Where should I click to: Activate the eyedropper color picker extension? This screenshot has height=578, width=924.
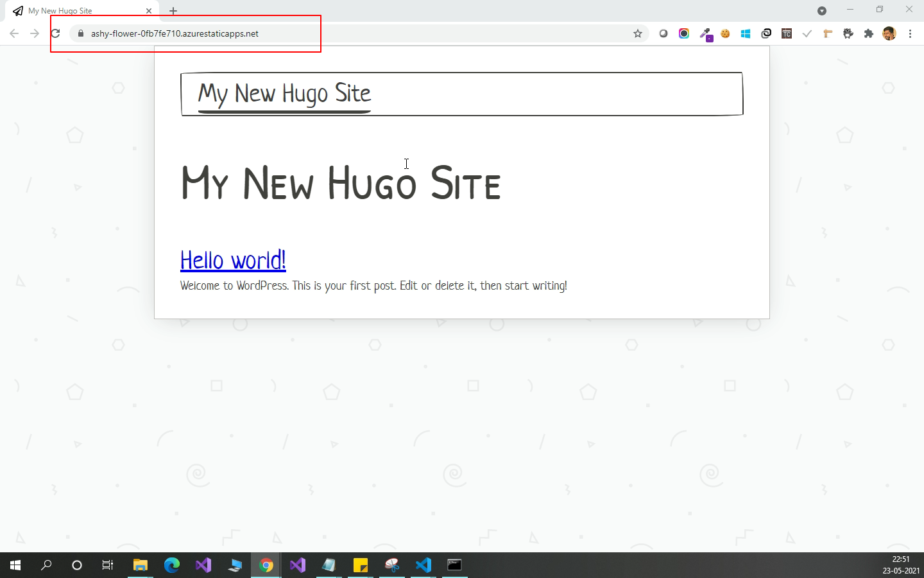coord(705,34)
